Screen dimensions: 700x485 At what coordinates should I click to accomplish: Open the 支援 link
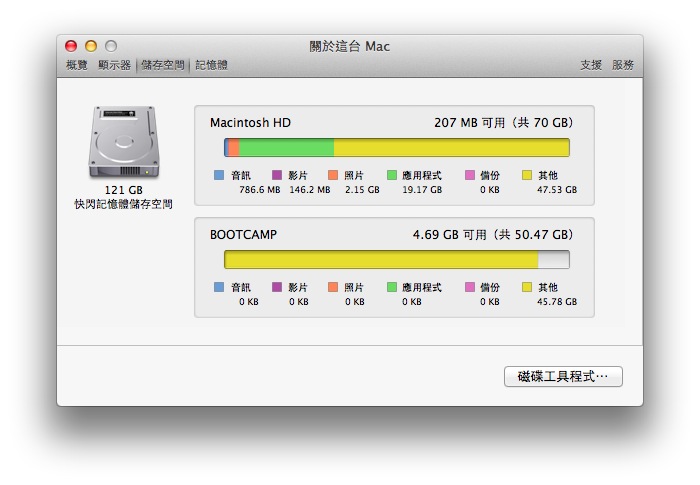click(x=591, y=65)
